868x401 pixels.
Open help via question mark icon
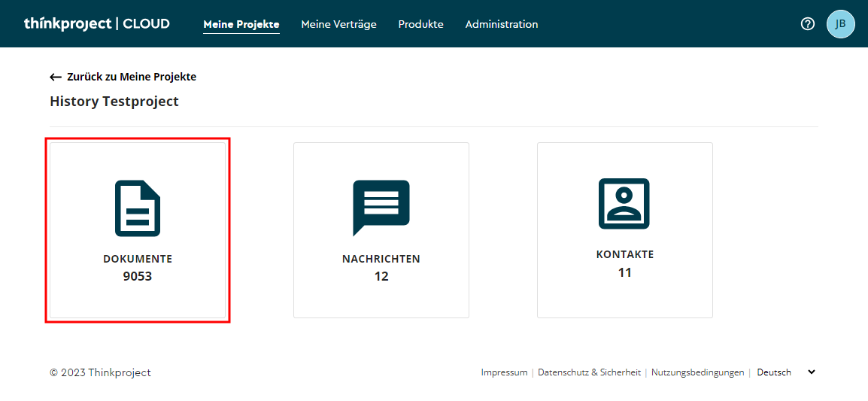coord(808,23)
